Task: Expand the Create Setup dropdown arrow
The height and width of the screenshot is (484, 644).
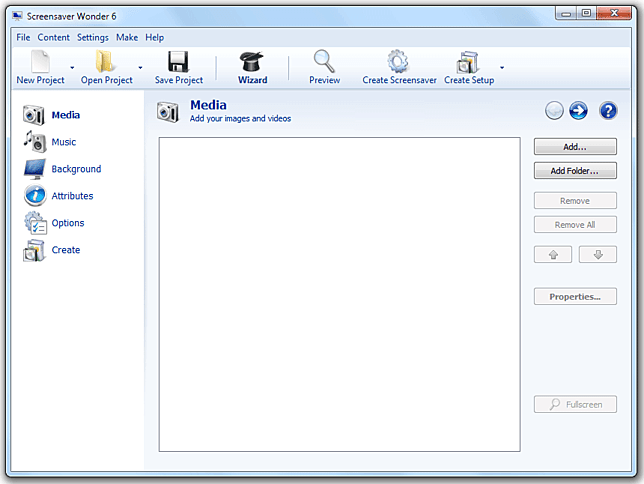Action: coord(502,67)
